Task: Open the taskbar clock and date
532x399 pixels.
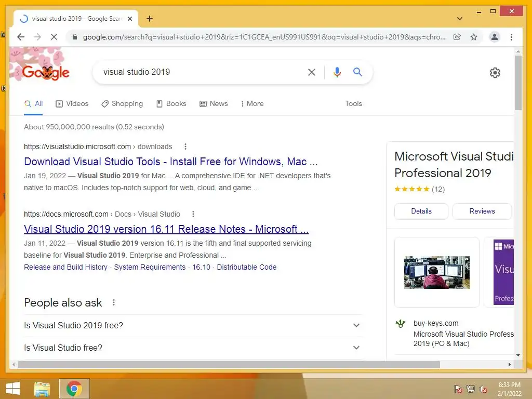Action: coord(509,390)
